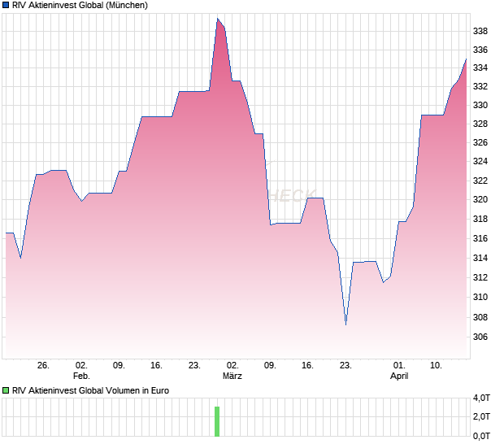Click the chart title RIV Aktieninvest Global (München)
Viewport: 504px width, 444px height.
coord(80,6)
